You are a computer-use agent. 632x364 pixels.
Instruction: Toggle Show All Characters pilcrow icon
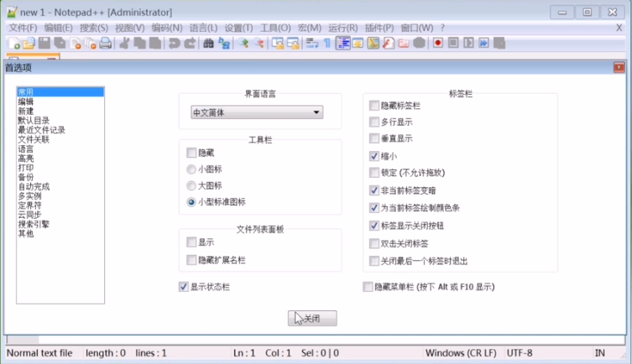[326, 43]
